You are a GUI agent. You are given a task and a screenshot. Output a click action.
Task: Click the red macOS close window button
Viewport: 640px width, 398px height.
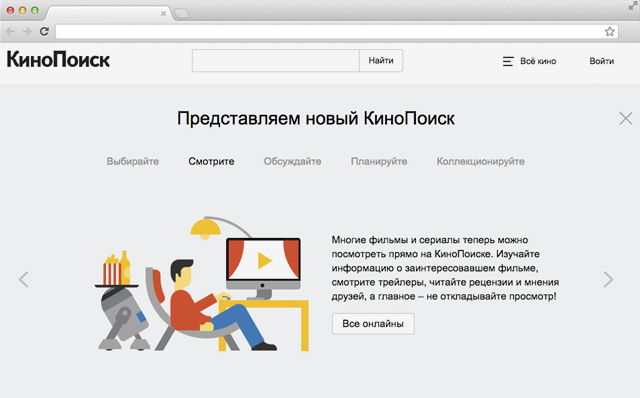pyautogui.click(x=11, y=10)
